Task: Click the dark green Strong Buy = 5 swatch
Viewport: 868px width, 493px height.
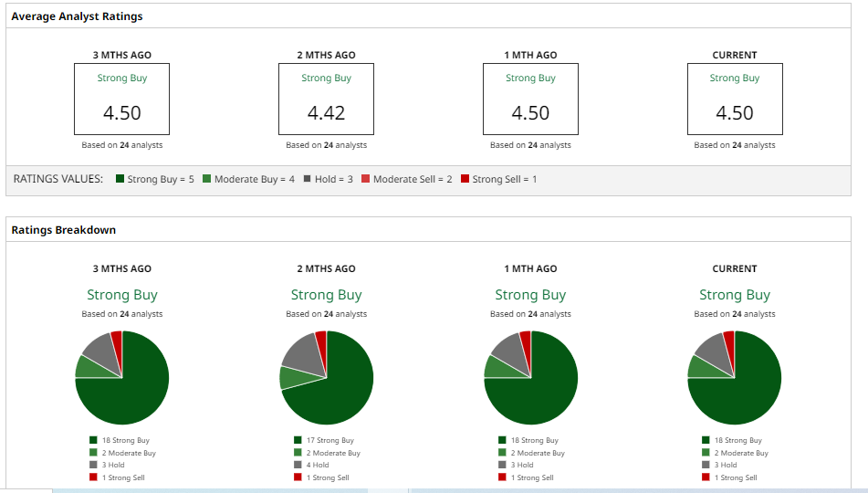Action: coord(120,179)
